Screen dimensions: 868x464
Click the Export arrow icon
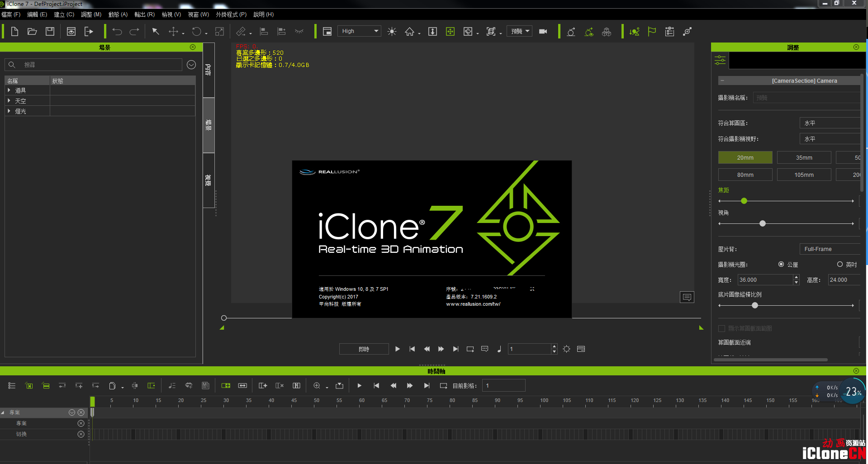pyautogui.click(x=89, y=32)
